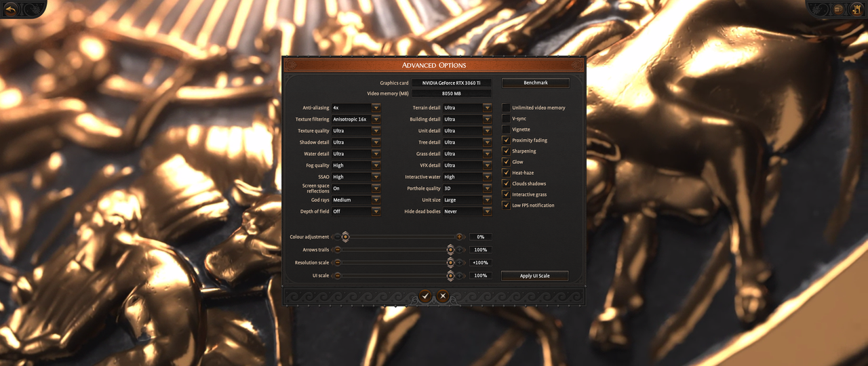Open the Unit size dropdown
This screenshot has width=868, height=366.
(467, 200)
